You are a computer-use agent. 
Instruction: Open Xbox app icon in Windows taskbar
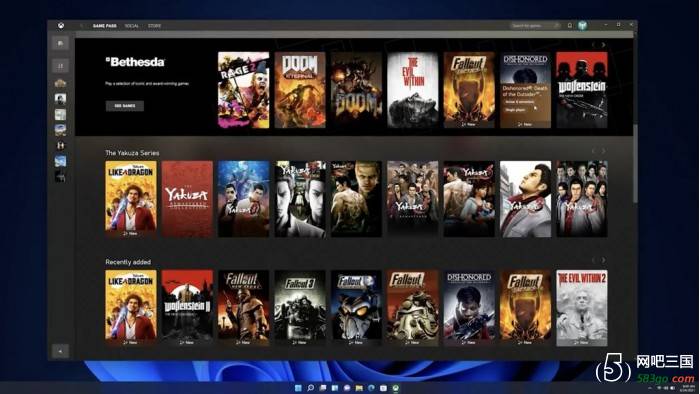(x=396, y=388)
